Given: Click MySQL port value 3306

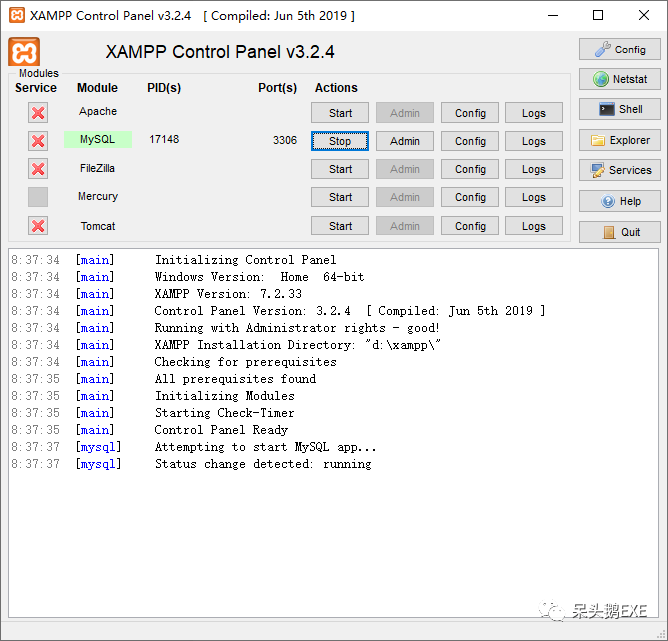Looking at the screenshot, I should (285, 140).
